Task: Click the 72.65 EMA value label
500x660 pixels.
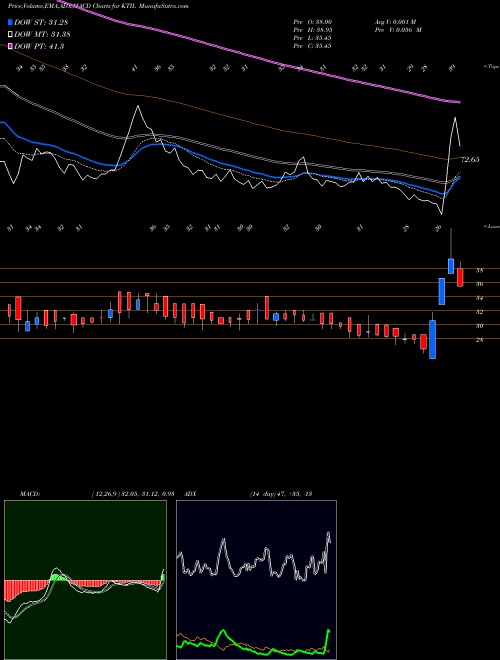Action: (x=470, y=160)
